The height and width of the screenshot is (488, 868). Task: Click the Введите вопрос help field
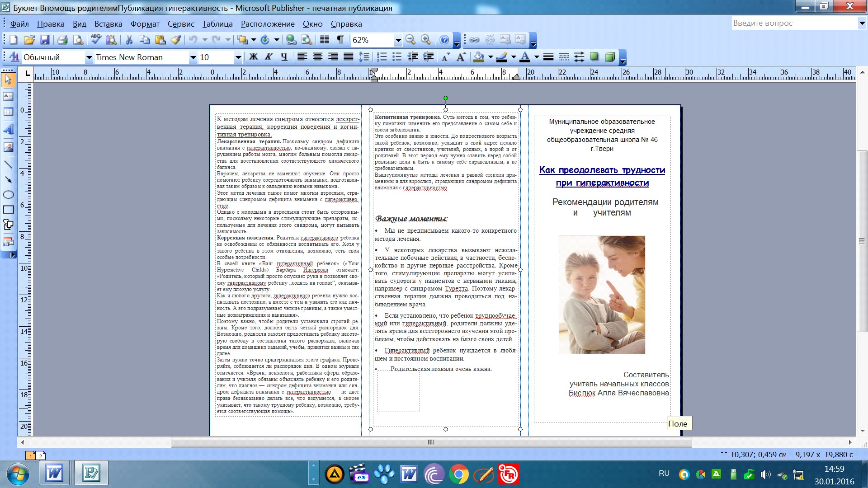click(x=794, y=23)
